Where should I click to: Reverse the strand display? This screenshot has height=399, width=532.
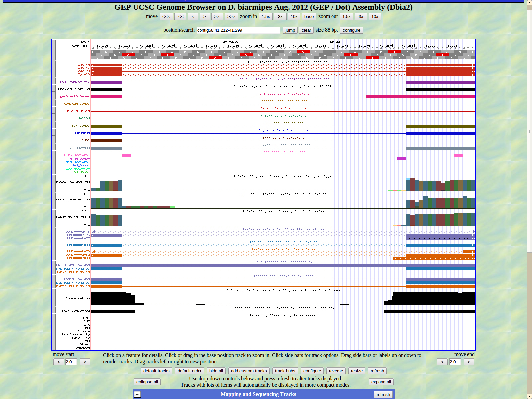[x=336, y=371]
